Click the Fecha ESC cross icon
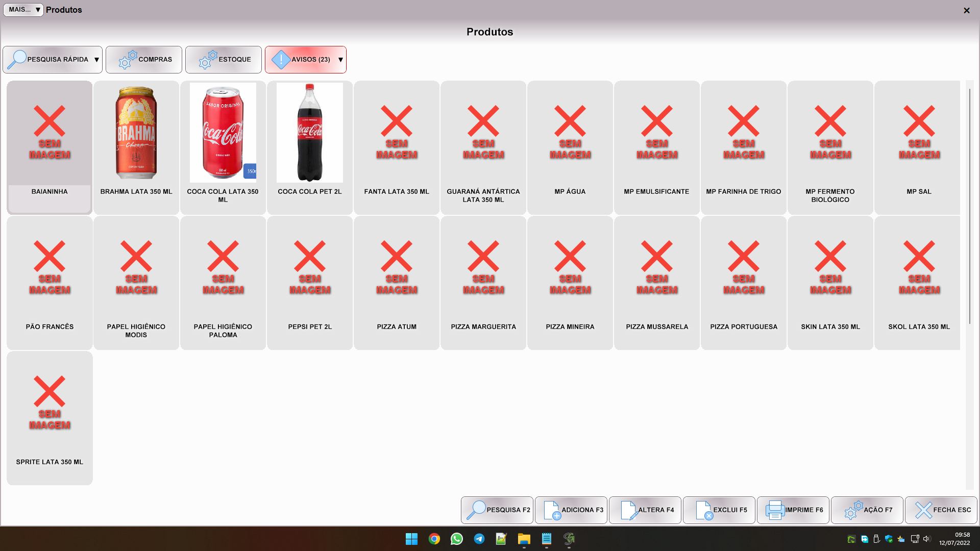This screenshot has width=980, height=551. [923, 510]
